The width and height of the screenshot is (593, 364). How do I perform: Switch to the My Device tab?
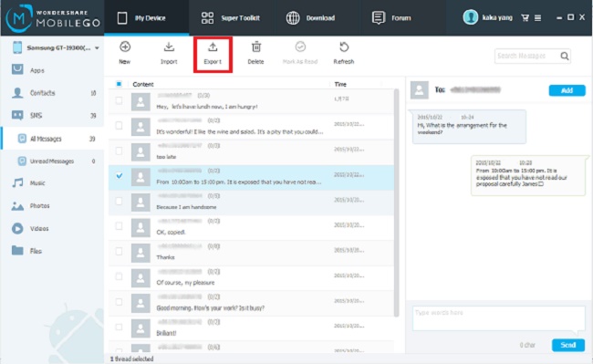click(146, 17)
